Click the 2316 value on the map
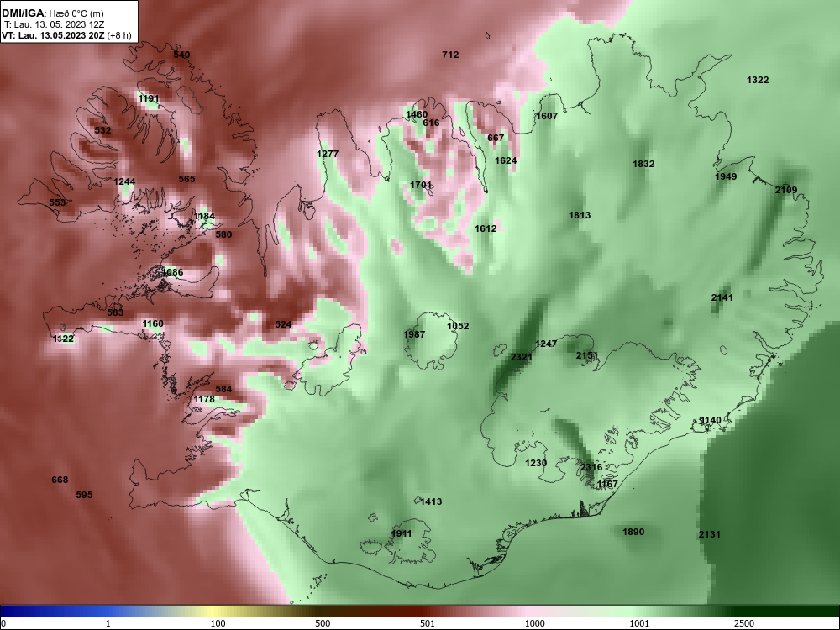 (x=591, y=467)
